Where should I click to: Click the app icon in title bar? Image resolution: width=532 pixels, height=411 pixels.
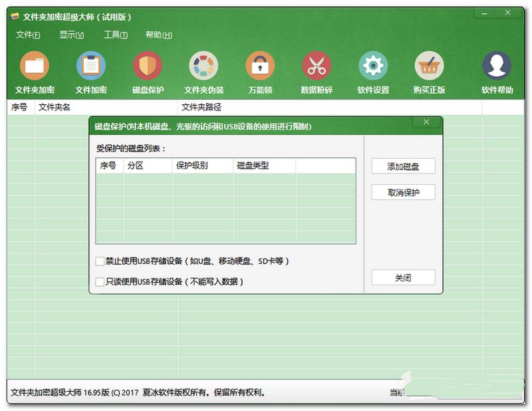tap(14, 17)
